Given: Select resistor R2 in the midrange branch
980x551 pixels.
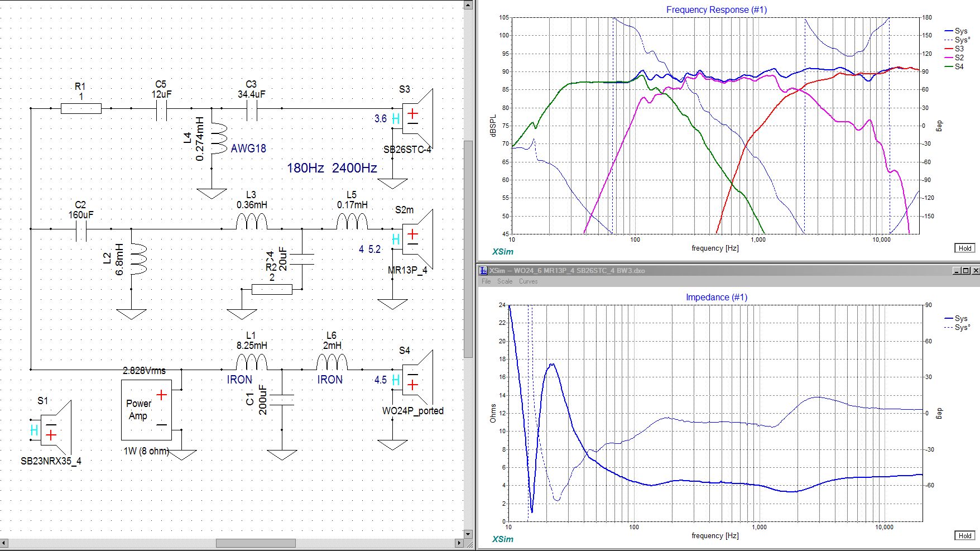Looking at the screenshot, I should click(x=272, y=289).
